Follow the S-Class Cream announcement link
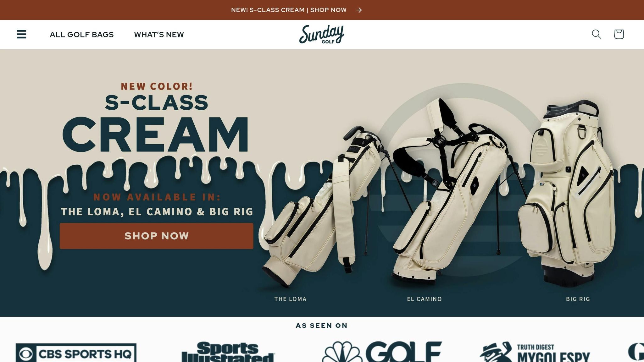The width and height of the screenshot is (644, 362). coord(289,10)
